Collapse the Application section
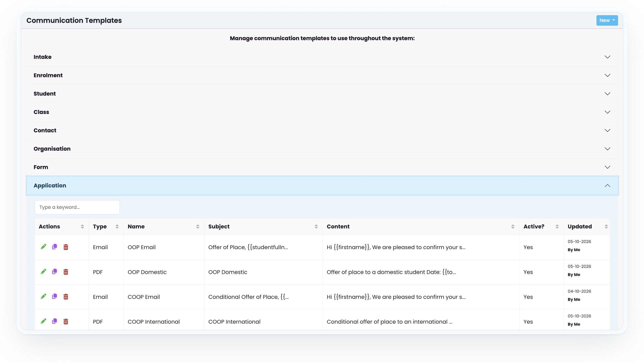 click(x=322, y=186)
